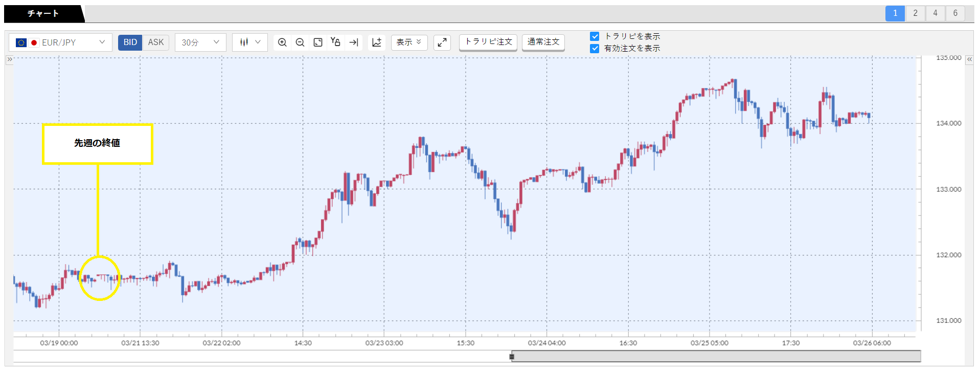Click the range scrollbar left handle
The width and height of the screenshot is (980, 370).
pos(512,357)
